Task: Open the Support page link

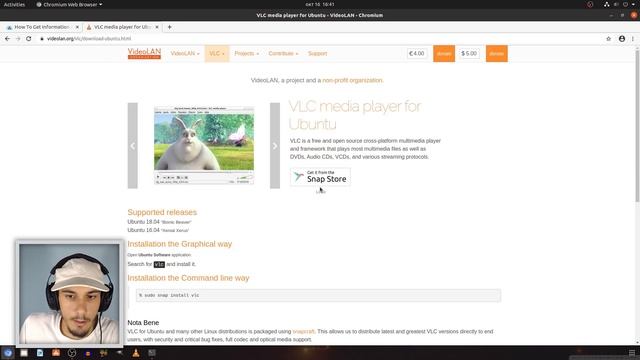Action: click(318, 53)
